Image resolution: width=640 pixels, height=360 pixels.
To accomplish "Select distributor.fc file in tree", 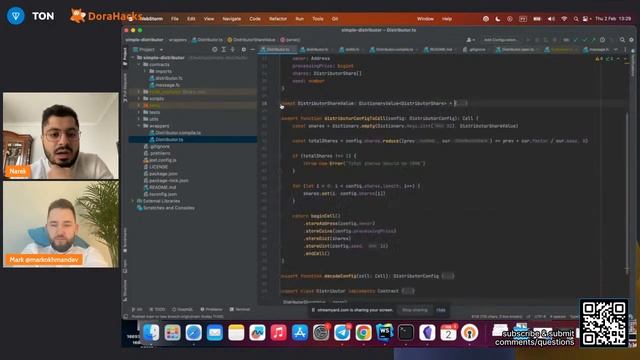I will pos(166,78).
